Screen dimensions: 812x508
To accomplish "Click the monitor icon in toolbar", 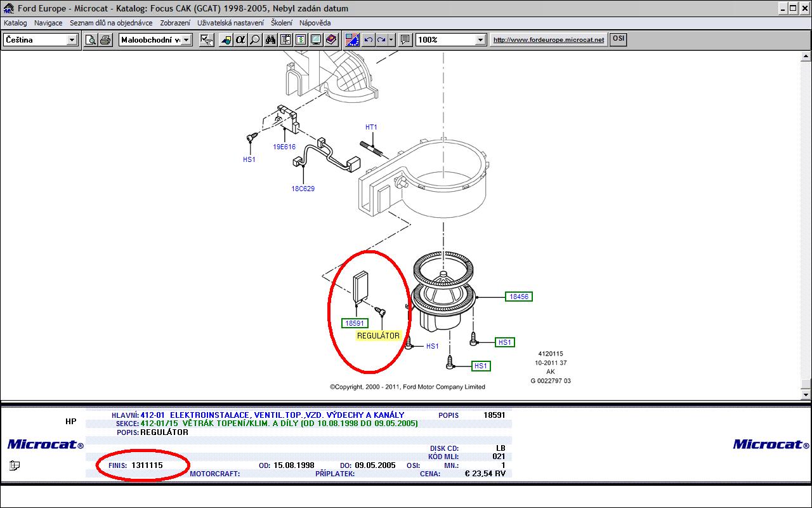I will tap(315, 40).
